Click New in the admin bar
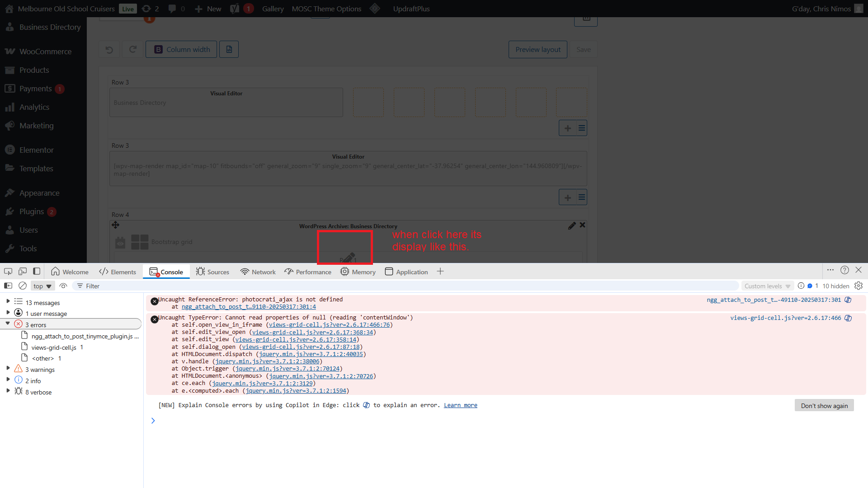Screen dimensions: 868x488 point(208,9)
